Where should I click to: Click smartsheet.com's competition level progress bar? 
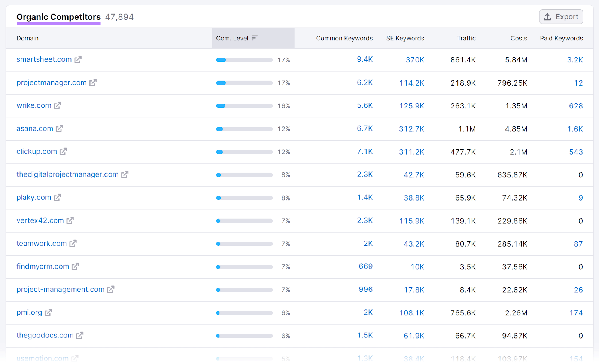click(244, 59)
